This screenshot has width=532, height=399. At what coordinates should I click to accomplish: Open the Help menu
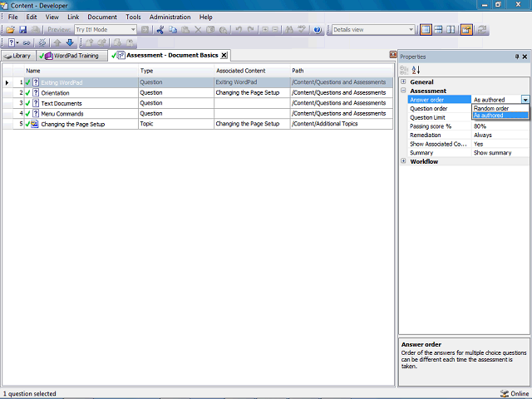[x=205, y=17]
